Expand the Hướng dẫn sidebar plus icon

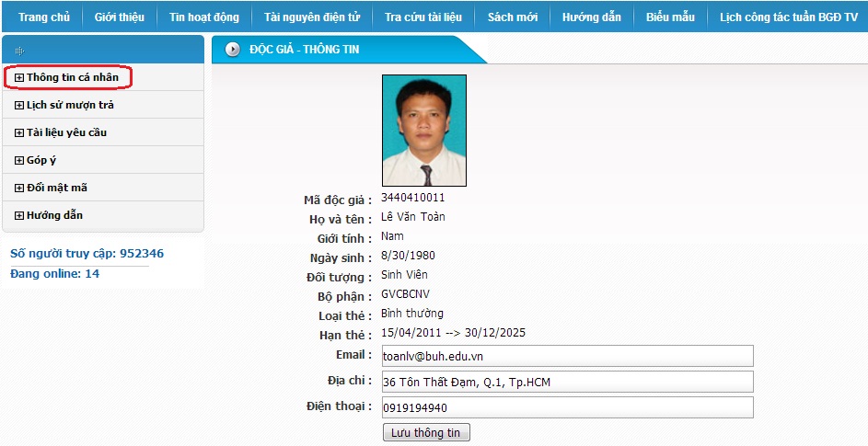19,216
